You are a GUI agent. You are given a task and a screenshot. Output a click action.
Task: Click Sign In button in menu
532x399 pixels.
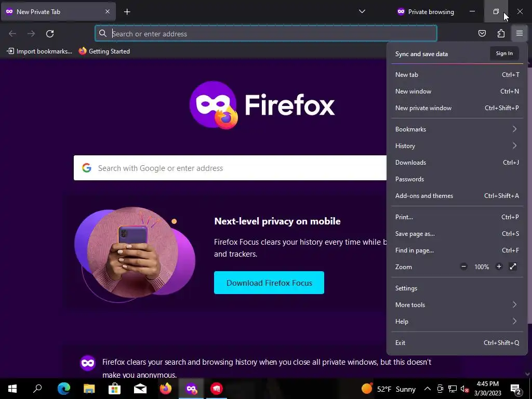tap(504, 54)
